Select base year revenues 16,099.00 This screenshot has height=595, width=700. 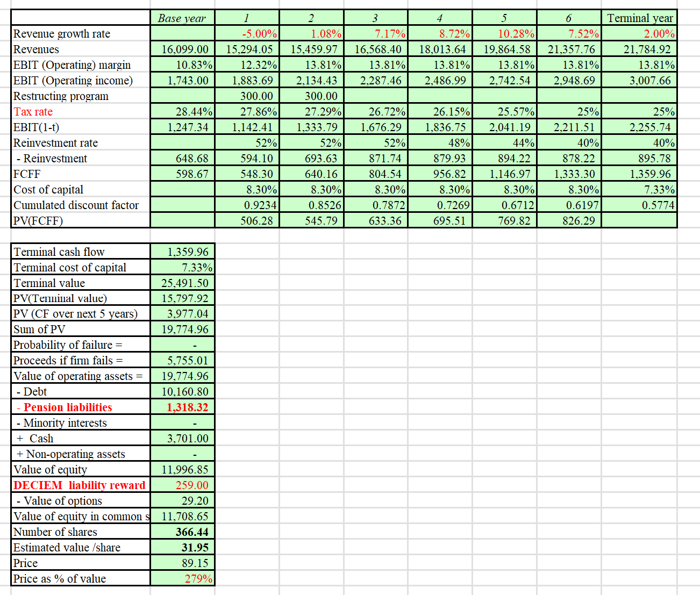pos(182,49)
